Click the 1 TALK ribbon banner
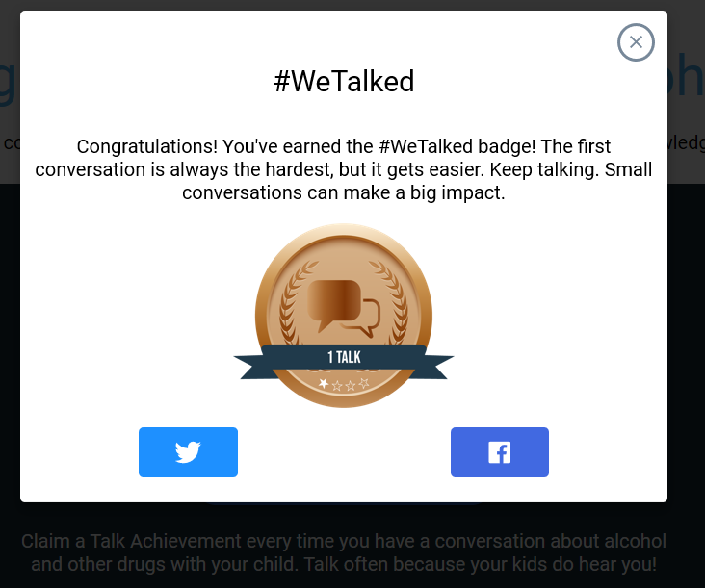705x588 pixels. click(x=344, y=357)
